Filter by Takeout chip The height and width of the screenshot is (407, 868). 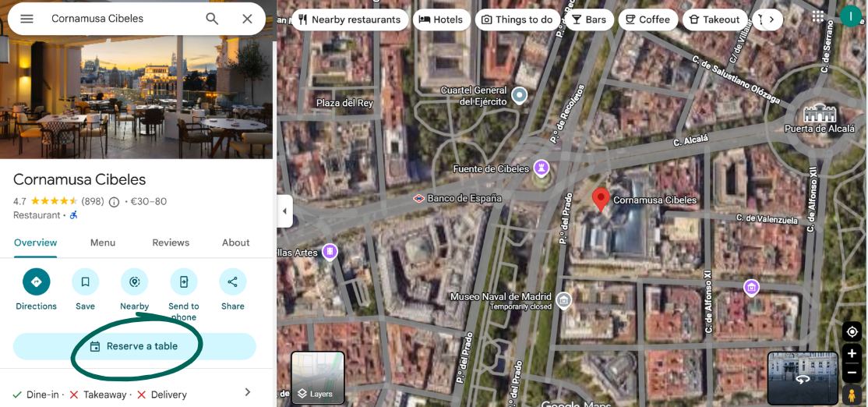[x=715, y=20]
